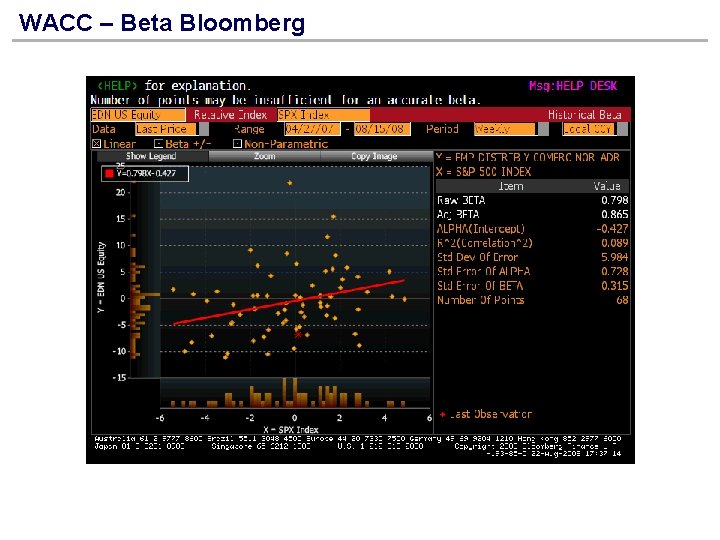Open the Last Price data dropdown arrow
Viewport: 720px width, 540px height.
pyautogui.click(x=203, y=129)
